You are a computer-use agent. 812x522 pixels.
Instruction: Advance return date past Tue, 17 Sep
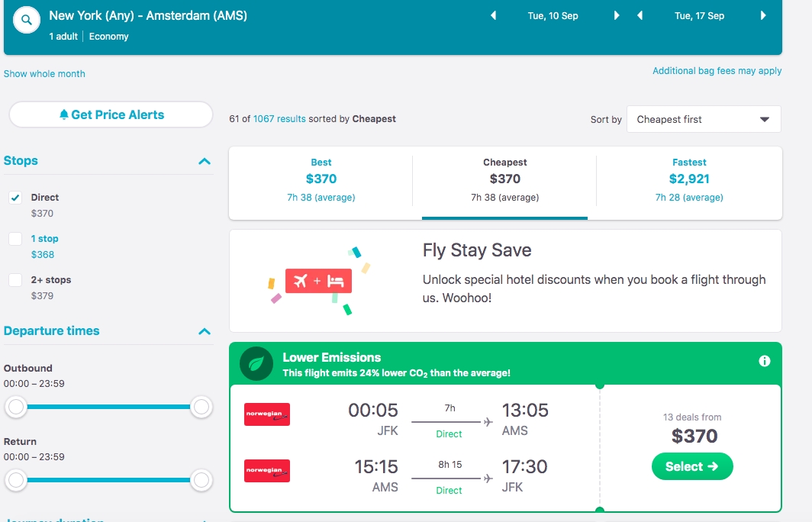pos(763,15)
